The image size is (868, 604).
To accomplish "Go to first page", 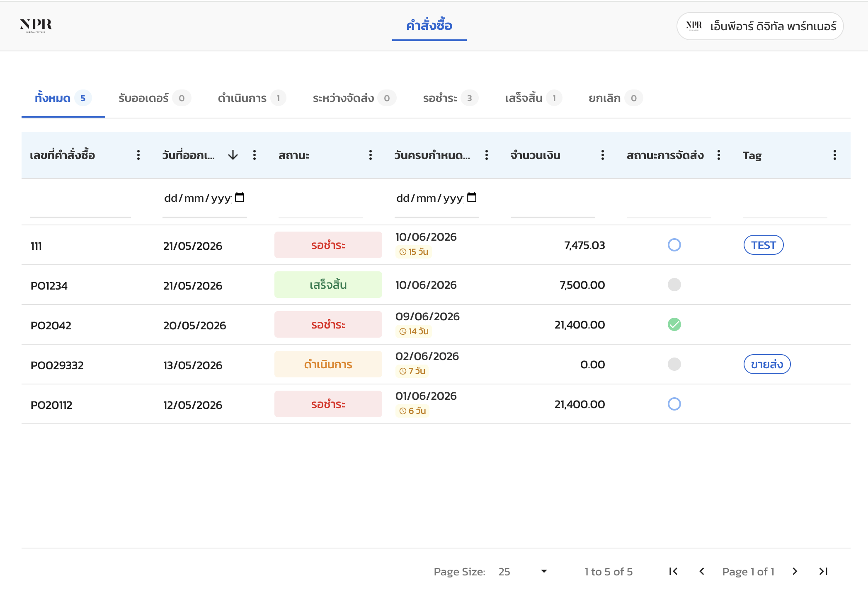I will (x=674, y=572).
